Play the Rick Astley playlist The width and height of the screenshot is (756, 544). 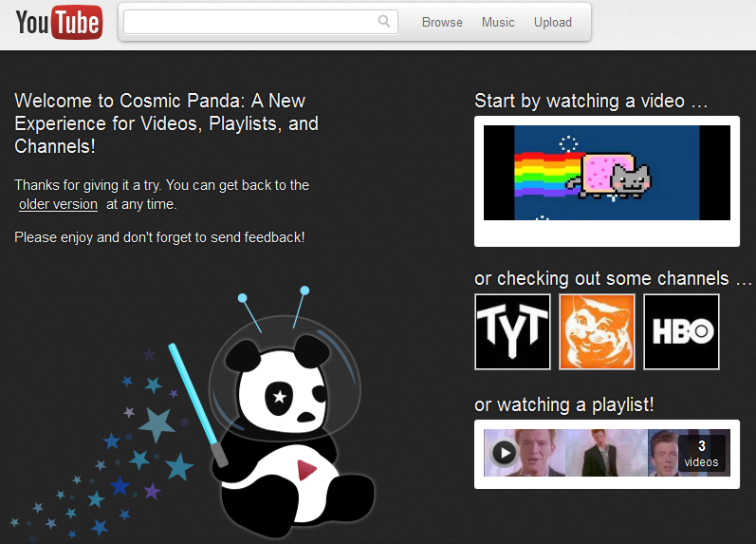click(504, 453)
